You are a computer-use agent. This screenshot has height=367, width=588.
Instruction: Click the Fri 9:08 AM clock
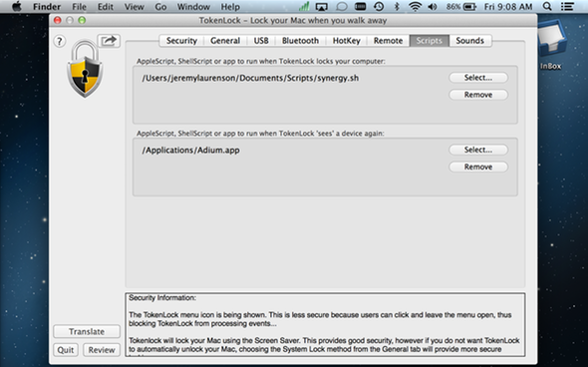508,6
